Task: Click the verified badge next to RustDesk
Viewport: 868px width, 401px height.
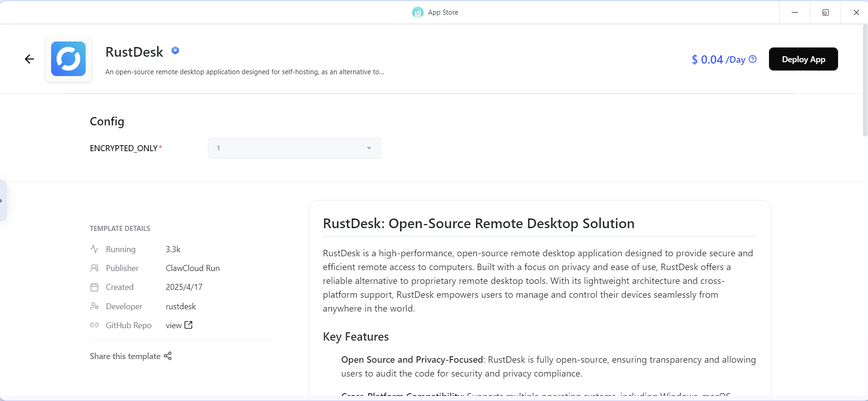Action: point(175,51)
